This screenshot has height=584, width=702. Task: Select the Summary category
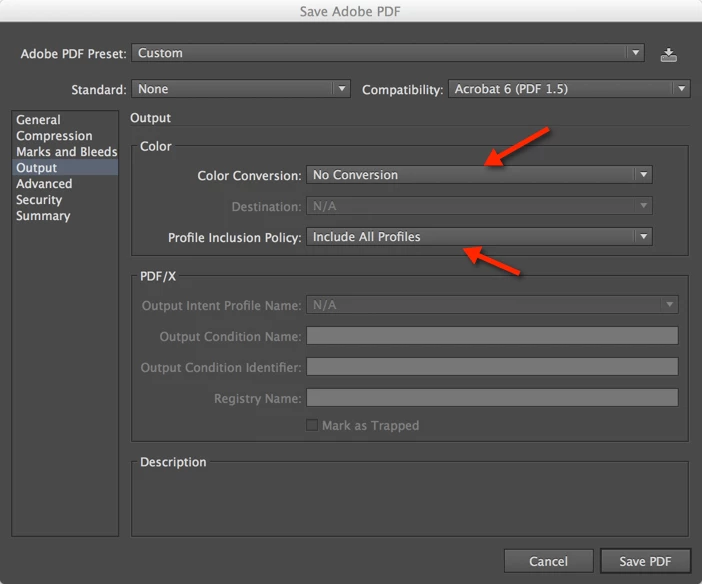pyautogui.click(x=65, y=216)
